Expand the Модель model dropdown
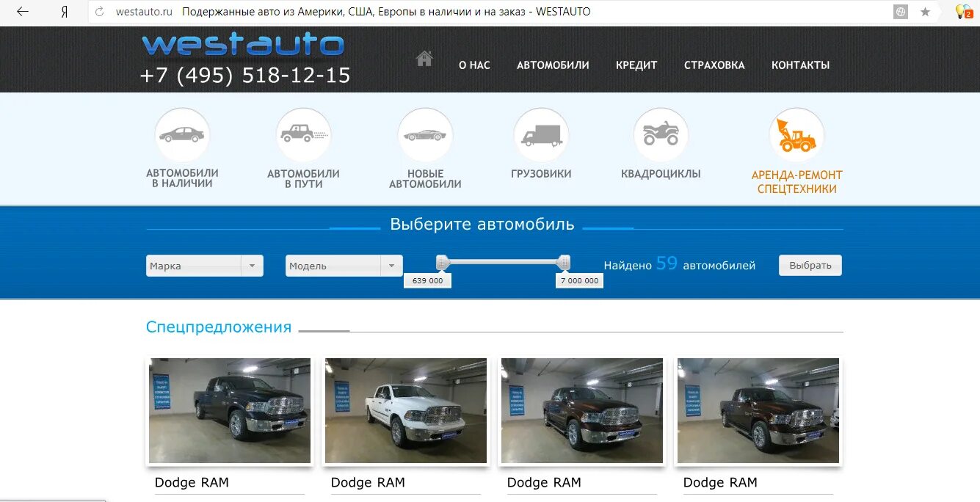980x502 pixels. click(x=344, y=266)
